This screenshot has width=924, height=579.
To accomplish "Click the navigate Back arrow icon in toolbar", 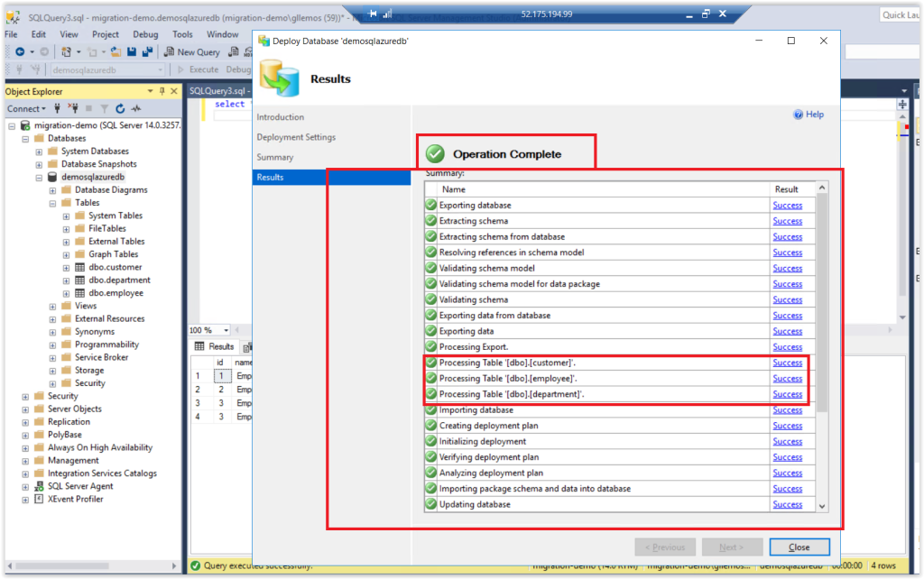I will click(x=20, y=51).
